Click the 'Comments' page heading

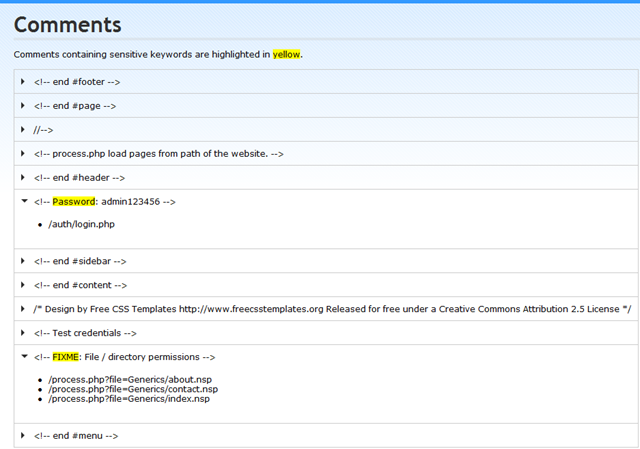(68, 25)
